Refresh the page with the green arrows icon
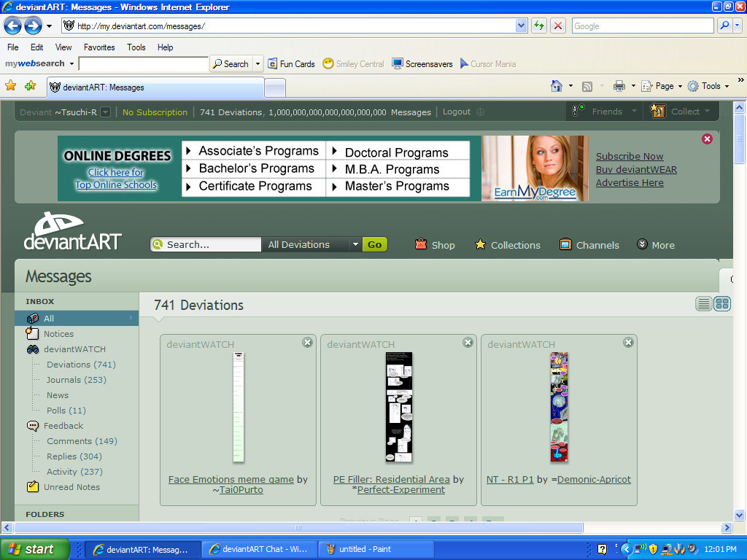 [539, 26]
